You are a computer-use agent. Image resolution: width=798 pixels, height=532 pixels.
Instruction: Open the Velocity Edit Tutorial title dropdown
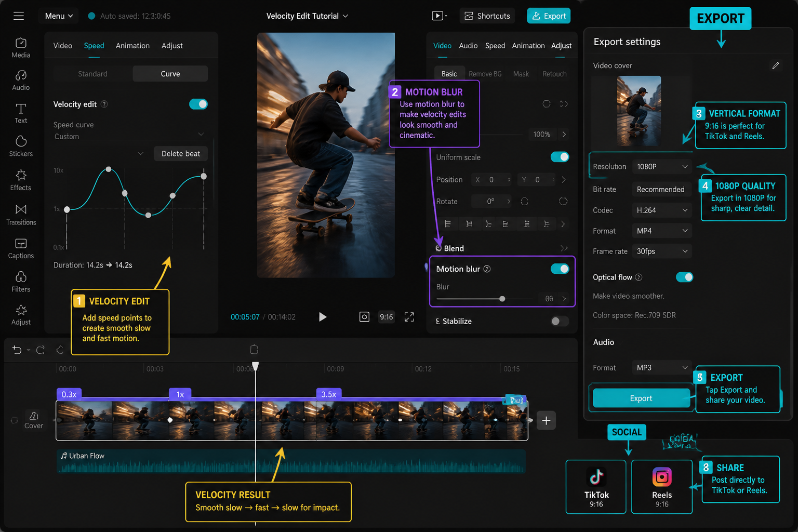point(307,16)
